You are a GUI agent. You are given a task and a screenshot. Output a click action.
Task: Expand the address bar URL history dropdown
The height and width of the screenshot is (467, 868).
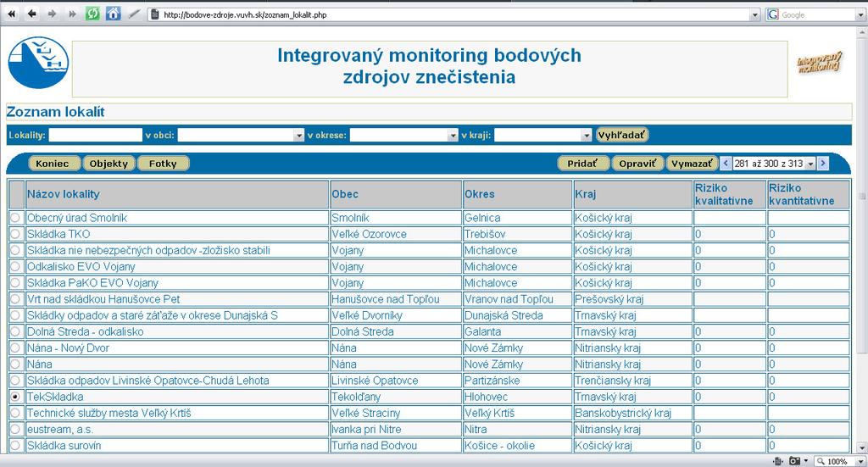pyautogui.click(x=754, y=15)
